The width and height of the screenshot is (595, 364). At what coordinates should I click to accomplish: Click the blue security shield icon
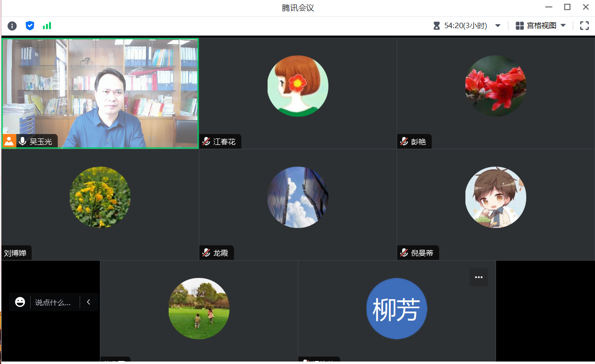tap(30, 26)
